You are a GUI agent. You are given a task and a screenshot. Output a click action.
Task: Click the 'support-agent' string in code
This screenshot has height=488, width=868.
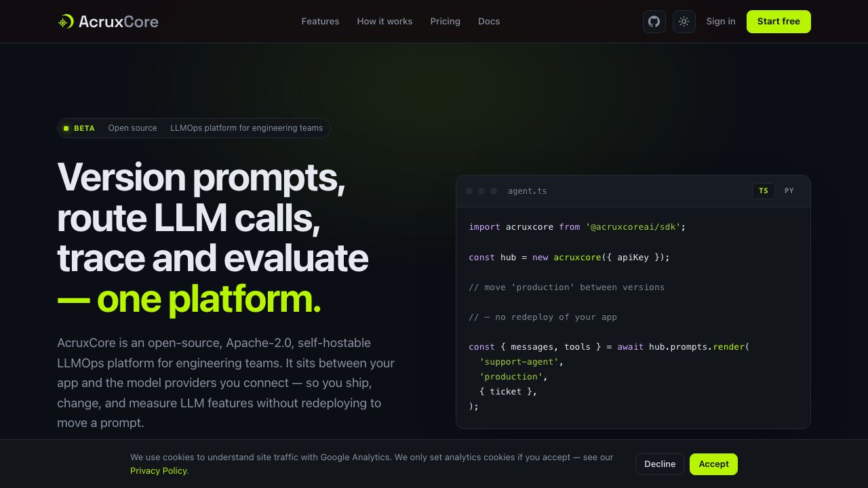click(x=521, y=362)
